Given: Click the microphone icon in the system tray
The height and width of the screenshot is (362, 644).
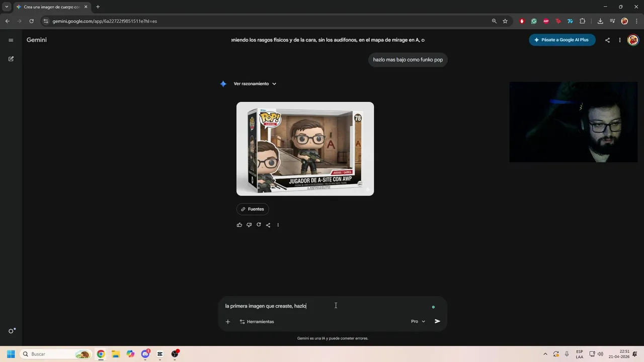Looking at the screenshot, I should click(x=567, y=354).
